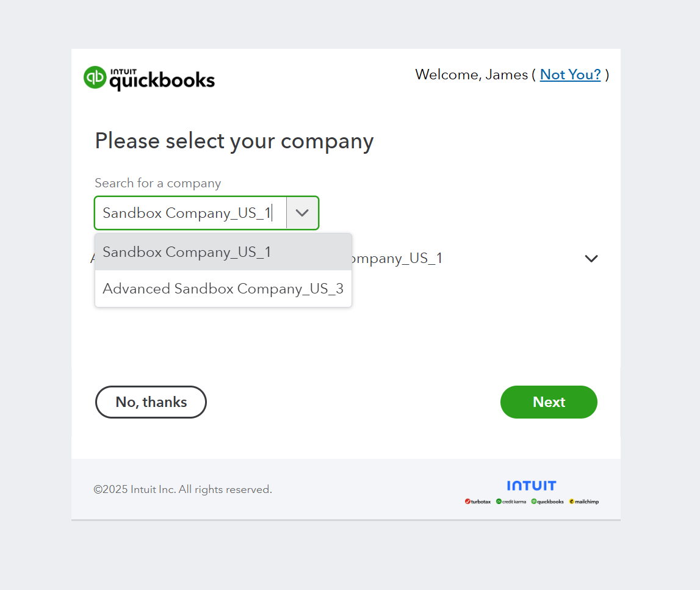The image size is (700, 590).
Task: Click the partially hidden company name behind the dropdown
Action: pyautogui.click(x=397, y=259)
